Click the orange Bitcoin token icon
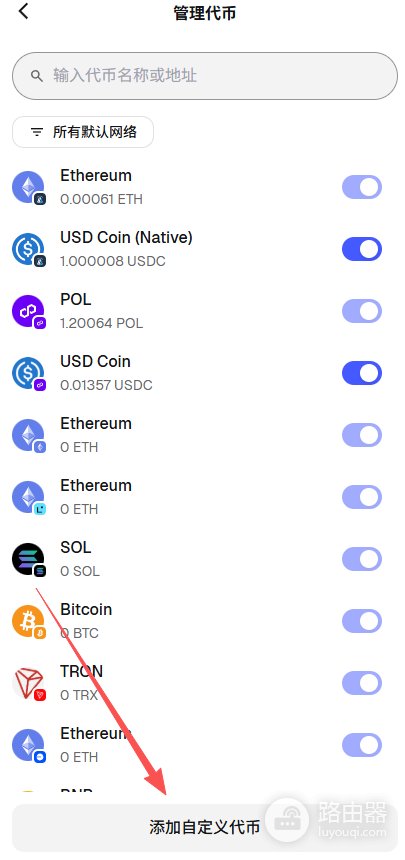 click(29, 621)
